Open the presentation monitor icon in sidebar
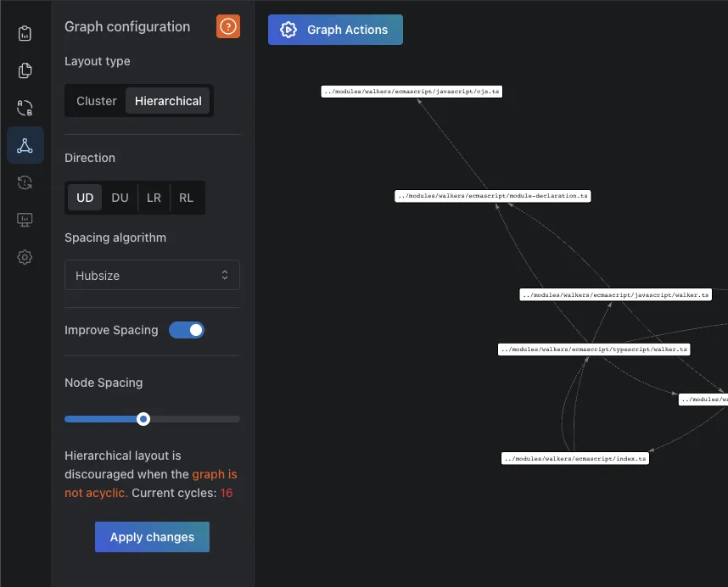The height and width of the screenshot is (587, 728). click(x=25, y=220)
